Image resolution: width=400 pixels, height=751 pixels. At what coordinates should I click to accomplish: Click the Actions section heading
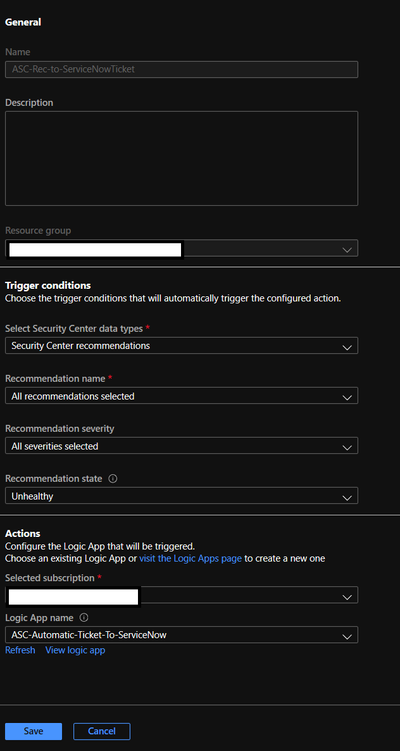[x=23, y=534]
